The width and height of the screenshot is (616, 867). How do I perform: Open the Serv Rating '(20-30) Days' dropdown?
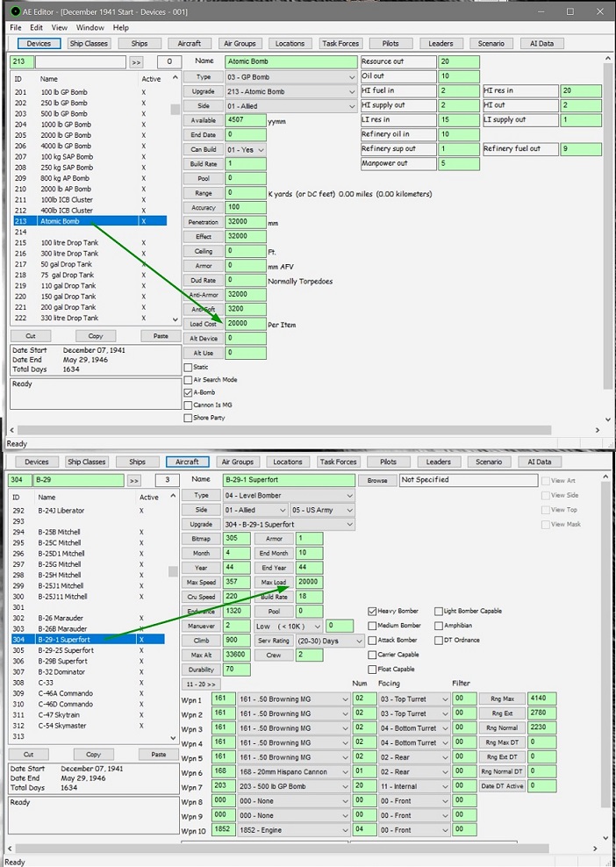coord(330,641)
